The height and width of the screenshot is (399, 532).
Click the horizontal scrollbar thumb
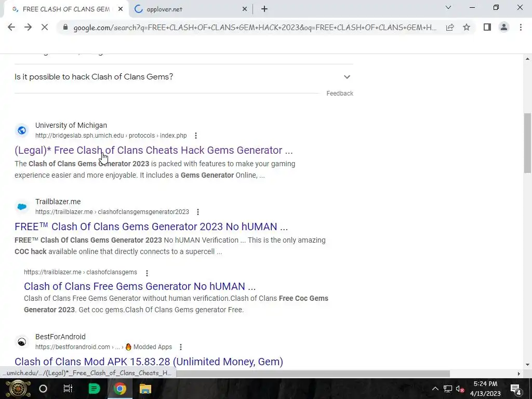click(313, 374)
